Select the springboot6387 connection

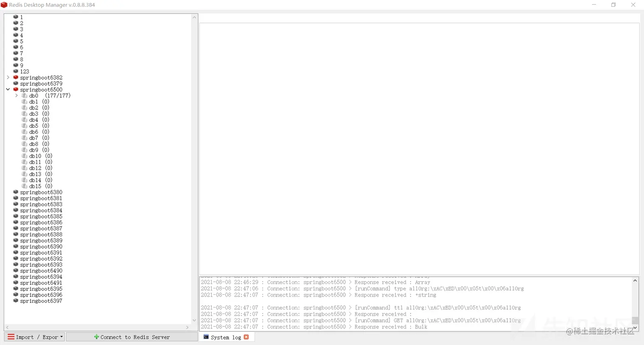(41, 228)
